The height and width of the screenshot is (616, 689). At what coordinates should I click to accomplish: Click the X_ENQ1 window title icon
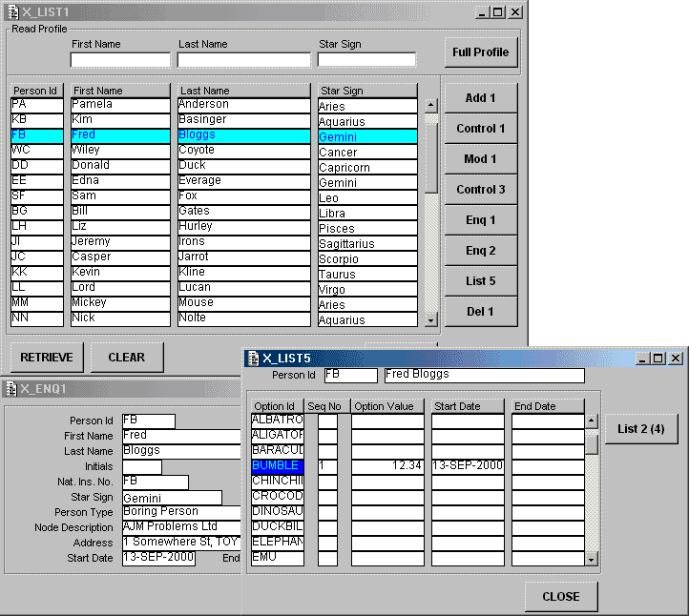(10, 388)
